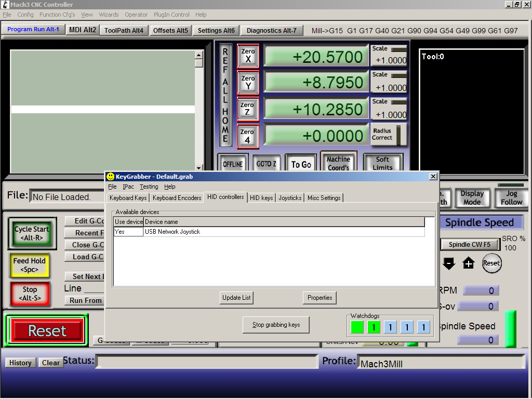The image size is (532, 399).
Task: Click the Zero X button
Action: click(248, 56)
